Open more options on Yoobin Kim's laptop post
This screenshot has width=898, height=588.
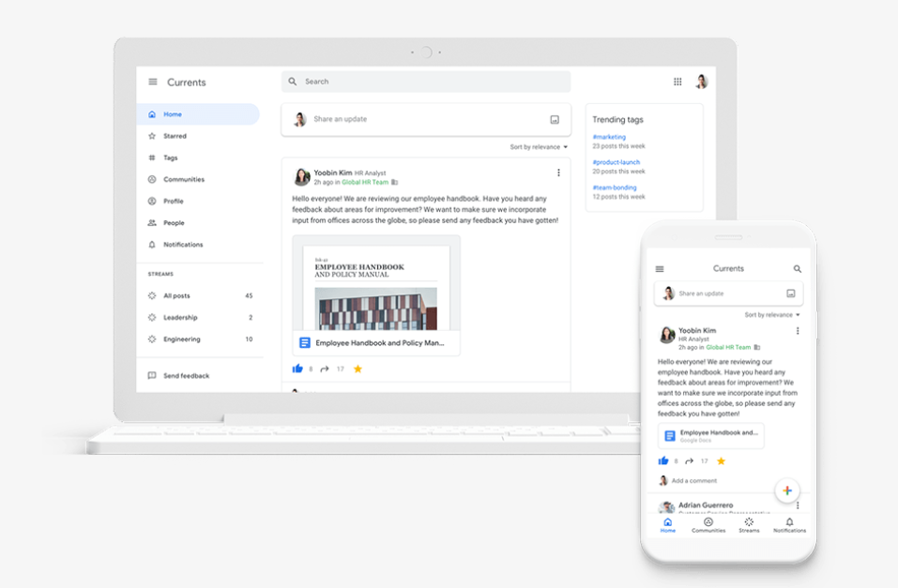click(x=558, y=173)
